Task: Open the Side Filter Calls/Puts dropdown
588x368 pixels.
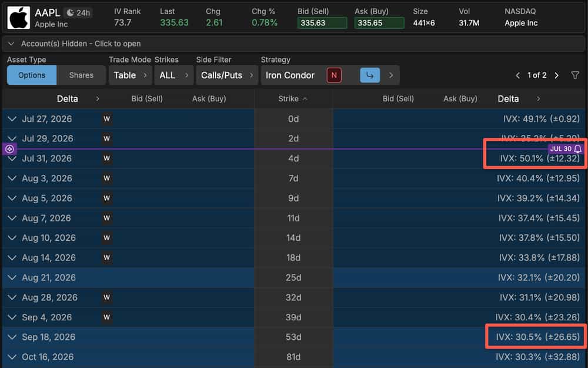Action: point(227,75)
